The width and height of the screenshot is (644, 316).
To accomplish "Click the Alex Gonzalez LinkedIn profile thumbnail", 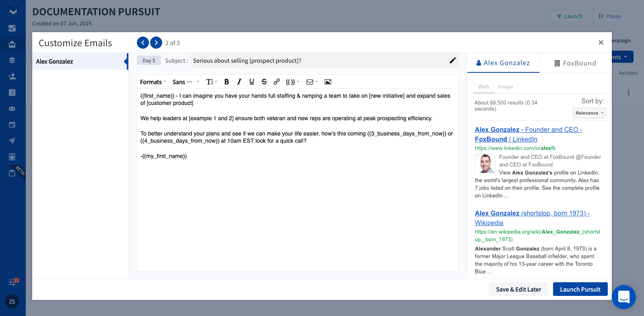I will point(485,163).
